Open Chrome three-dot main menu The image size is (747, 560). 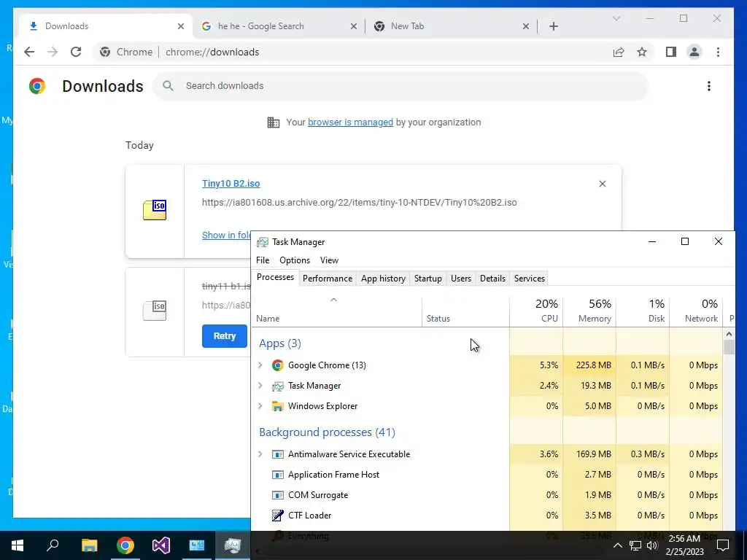click(x=718, y=52)
